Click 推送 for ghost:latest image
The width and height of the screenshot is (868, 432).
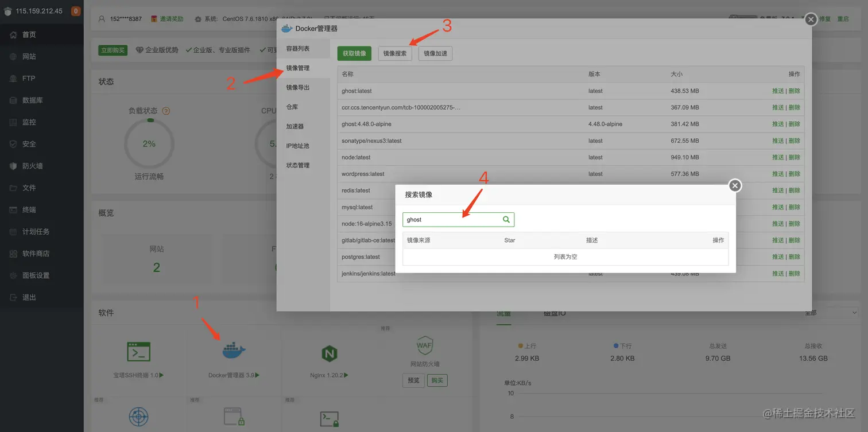[x=778, y=91]
